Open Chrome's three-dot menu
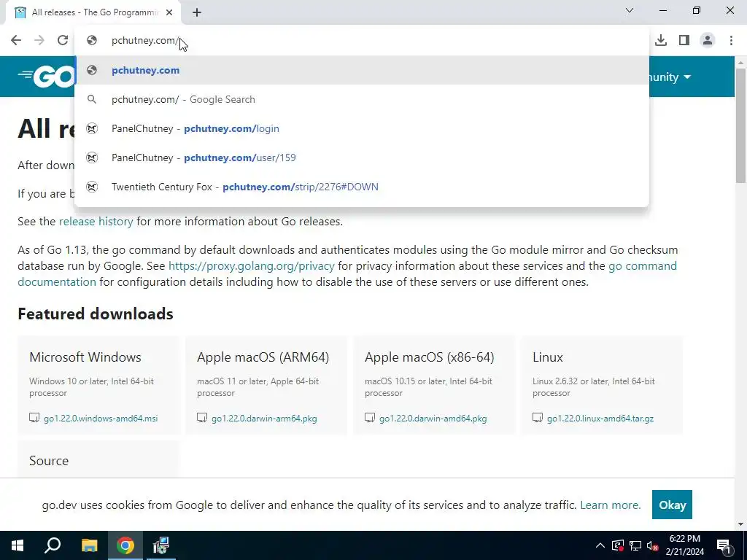The height and width of the screenshot is (560, 747). point(731,41)
